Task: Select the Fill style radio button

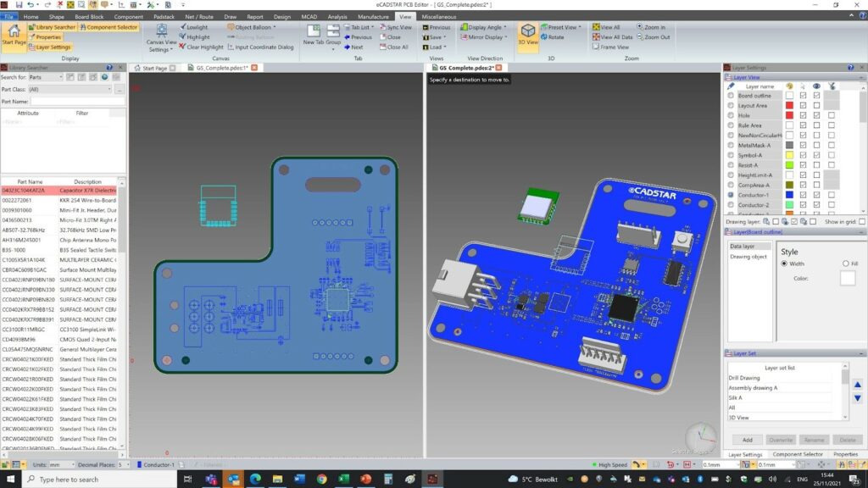Action: click(x=845, y=263)
